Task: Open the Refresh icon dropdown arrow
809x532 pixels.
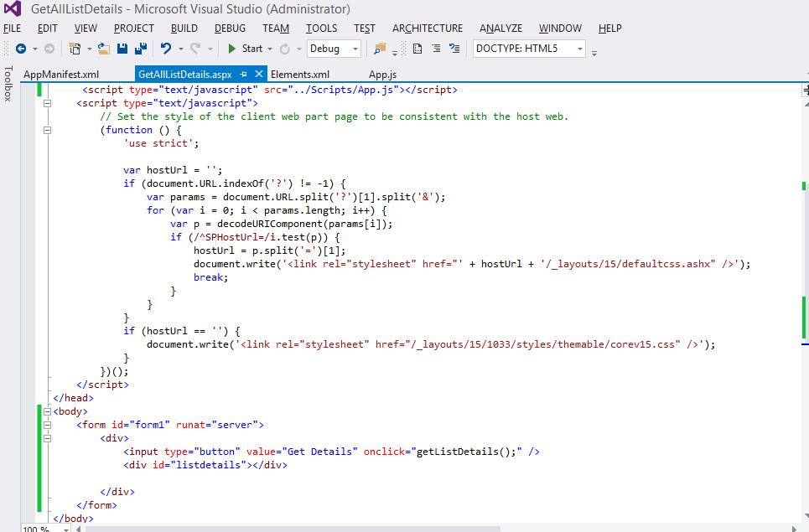Action: click(298, 49)
